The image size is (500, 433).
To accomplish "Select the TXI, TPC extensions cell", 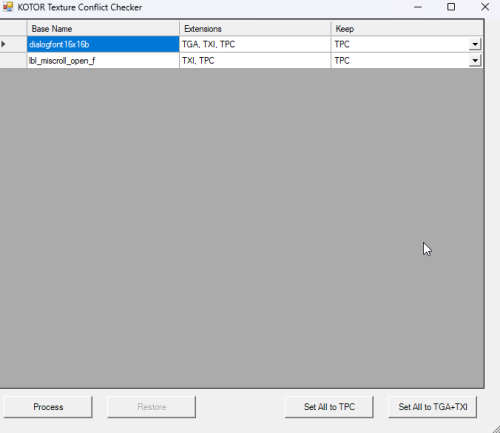I will 255,60.
